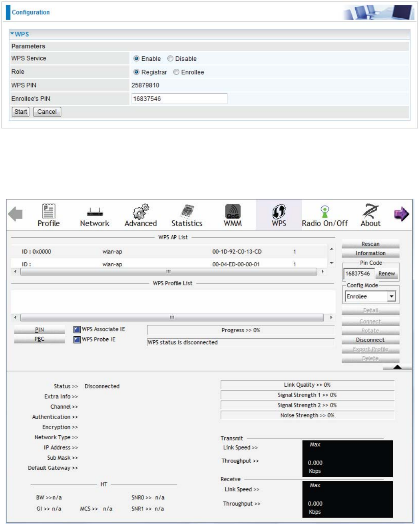Click the Signal Strength 1 bar
The height and width of the screenshot is (524, 420).
coord(307,395)
